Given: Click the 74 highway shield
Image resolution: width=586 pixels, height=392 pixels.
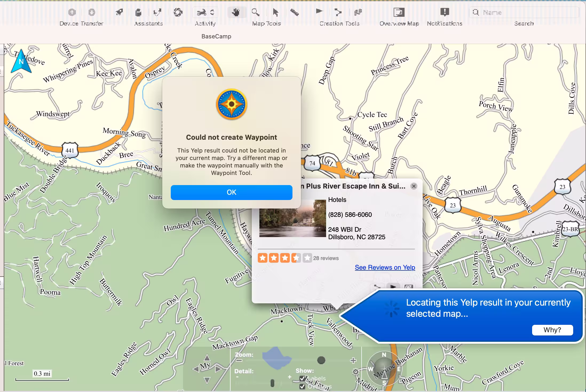Looking at the screenshot, I should [312, 163].
